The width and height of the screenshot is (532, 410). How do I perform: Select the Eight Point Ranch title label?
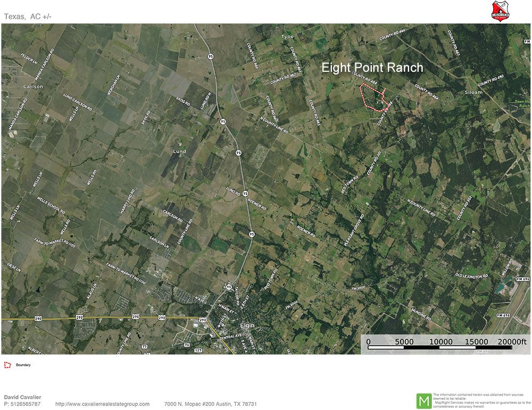point(372,68)
